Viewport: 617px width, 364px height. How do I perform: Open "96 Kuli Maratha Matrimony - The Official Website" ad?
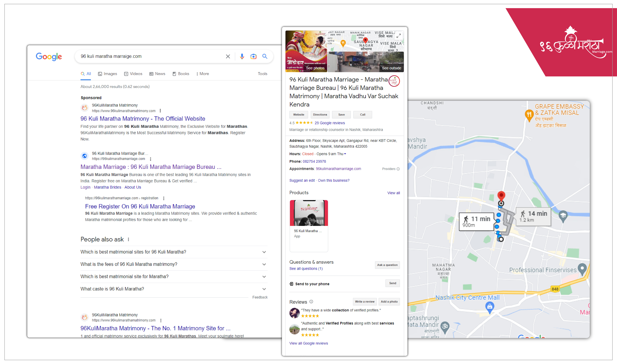click(x=143, y=119)
